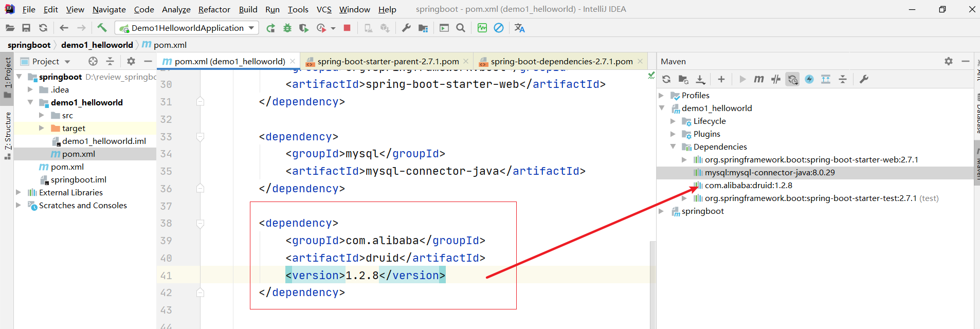Click demo1_helloworld in the breadcrumb bar
This screenshot has height=329, width=980.
(97, 45)
